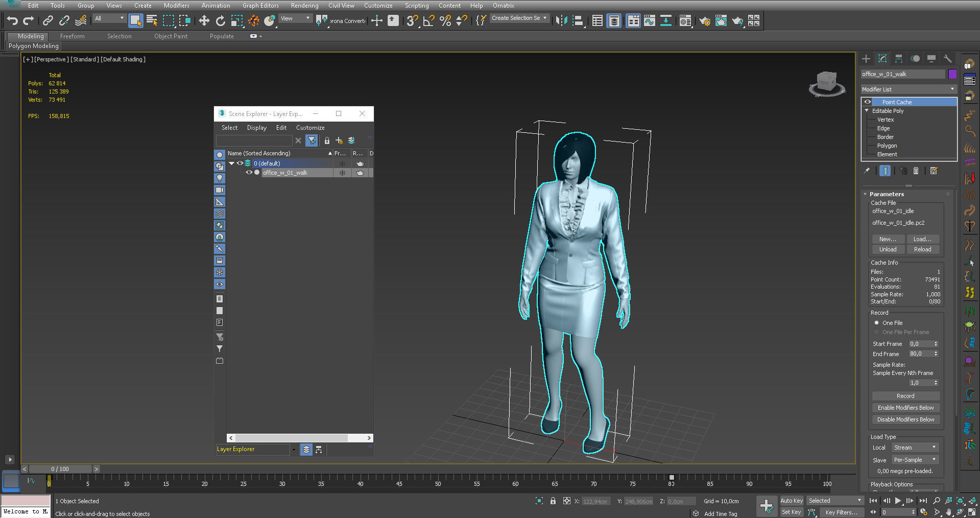Activate the Select and Rotate tool
This screenshot has height=518, width=980.
pos(221,20)
